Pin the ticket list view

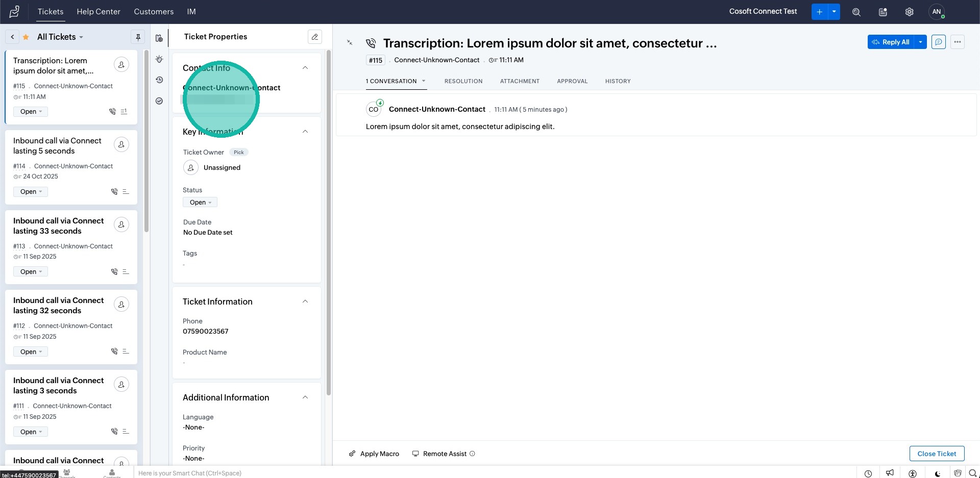138,37
